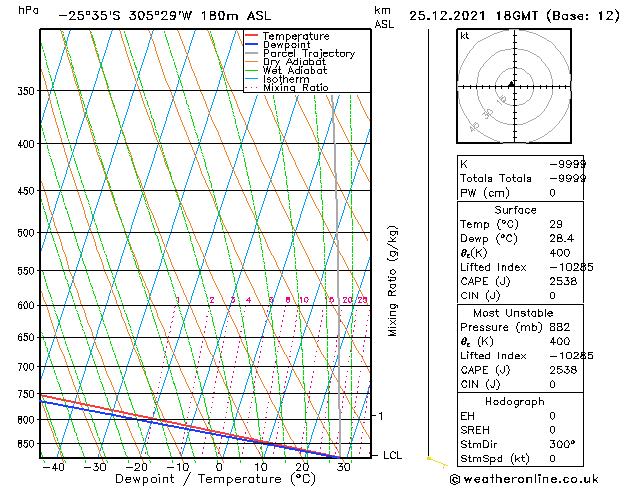The image size is (629, 486).
Task: Click the 600 hPa pressure label
Action: tap(26, 306)
